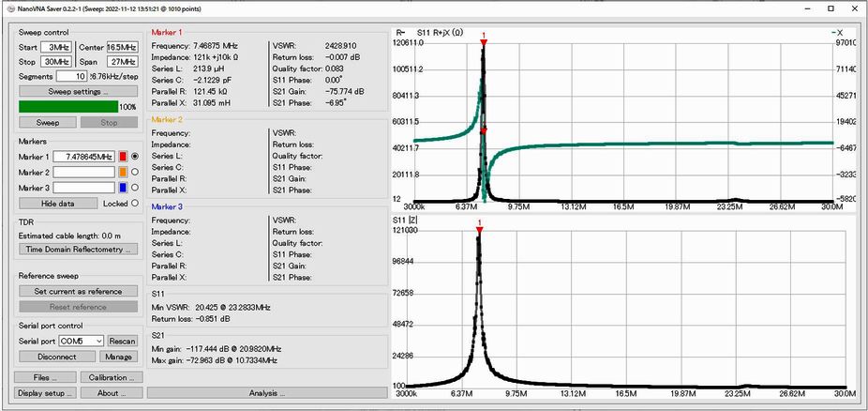
Task: Open the Calibration window
Action: (x=112, y=377)
